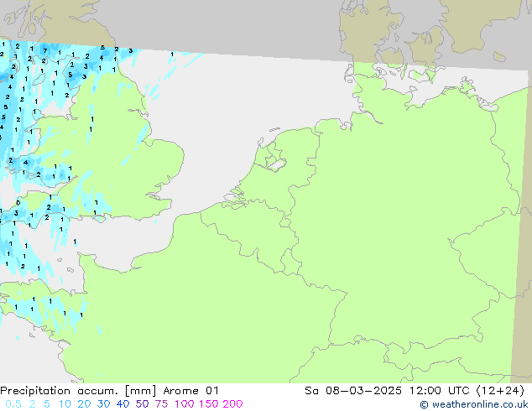
Task: Click the '08-03-2025' date text
Action: tap(363, 391)
